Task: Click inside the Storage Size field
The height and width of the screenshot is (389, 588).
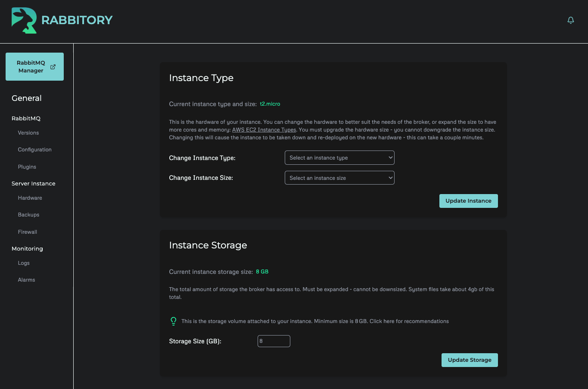Action: click(x=274, y=341)
